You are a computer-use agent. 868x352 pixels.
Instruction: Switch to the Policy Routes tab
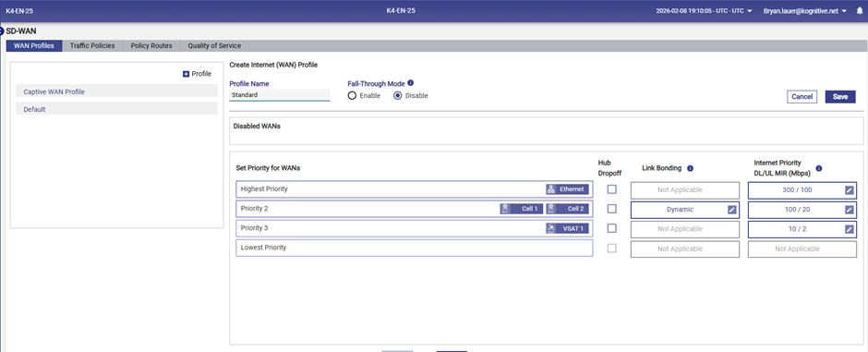click(x=151, y=46)
